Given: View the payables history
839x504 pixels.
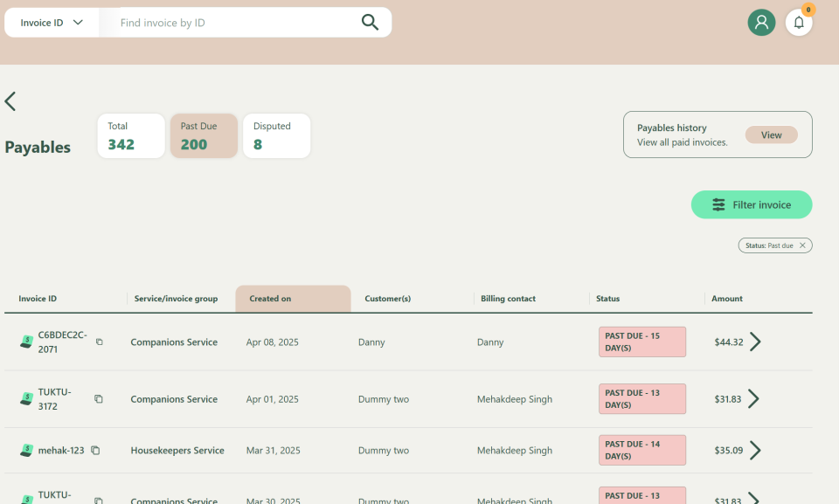Looking at the screenshot, I should [x=771, y=135].
